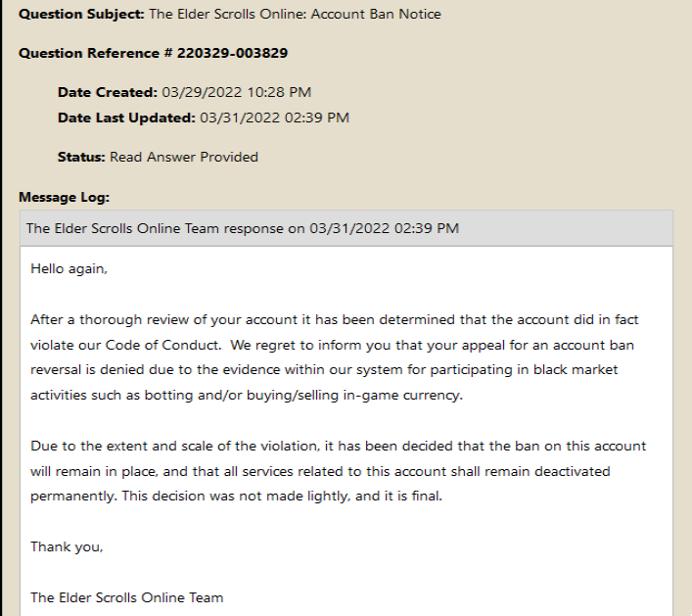The image size is (692, 616).
Task: Click the Date Last Updated label
Action: click(x=126, y=118)
